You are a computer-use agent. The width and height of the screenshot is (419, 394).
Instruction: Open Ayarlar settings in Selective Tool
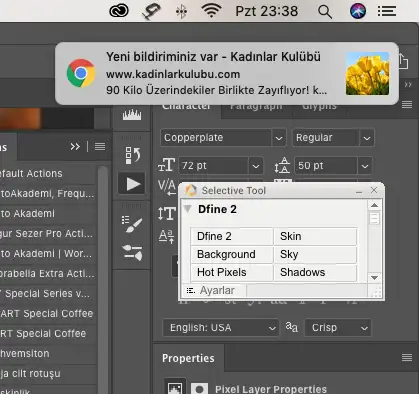214,290
